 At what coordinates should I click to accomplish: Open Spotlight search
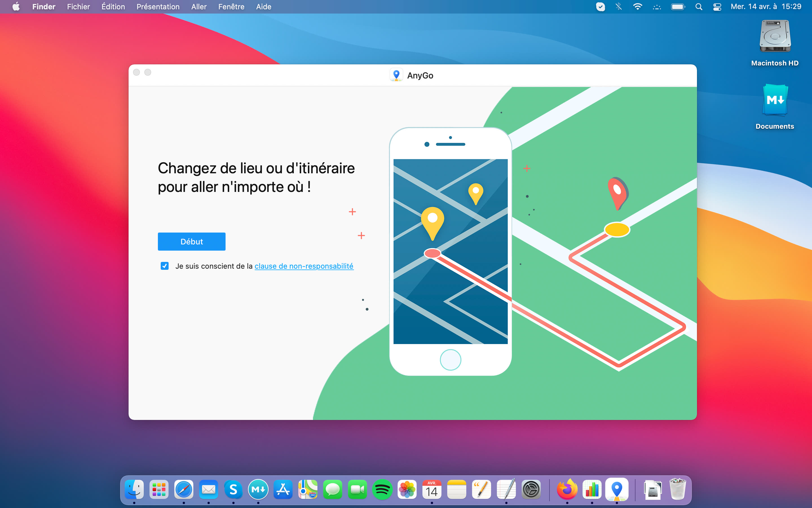[699, 7]
